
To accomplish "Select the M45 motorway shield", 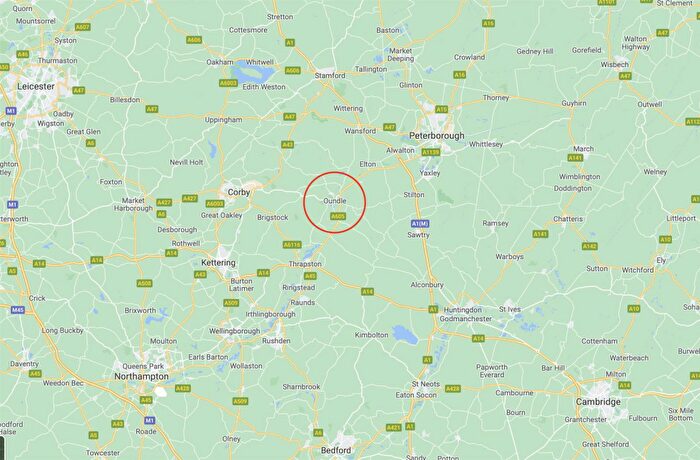I will pos(17,310).
